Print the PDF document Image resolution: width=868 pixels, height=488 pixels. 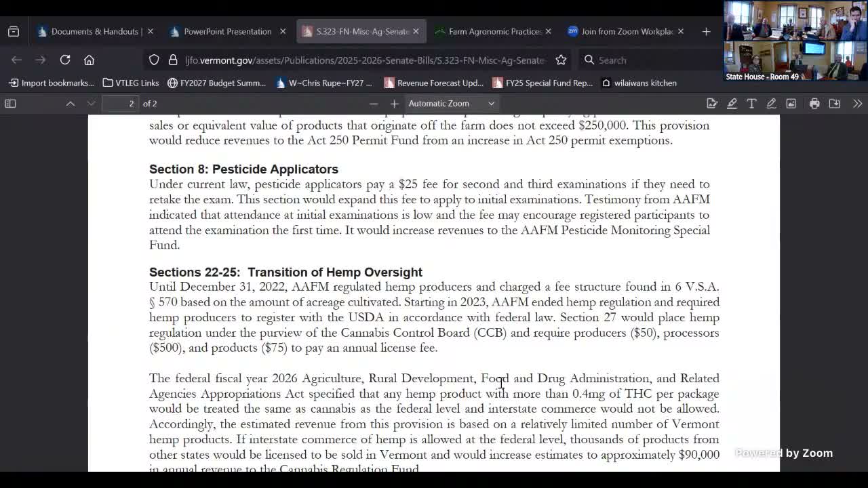tap(814, 104)
